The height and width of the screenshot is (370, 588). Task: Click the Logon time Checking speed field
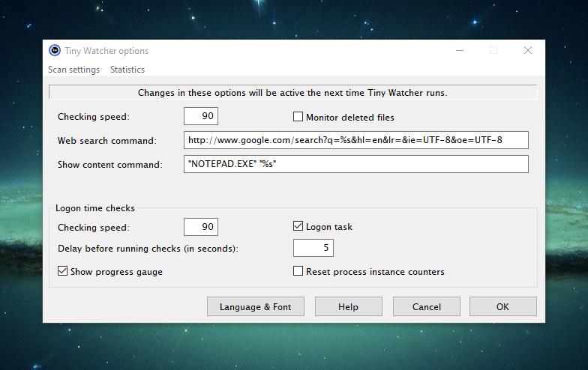[x=201, y=227]
